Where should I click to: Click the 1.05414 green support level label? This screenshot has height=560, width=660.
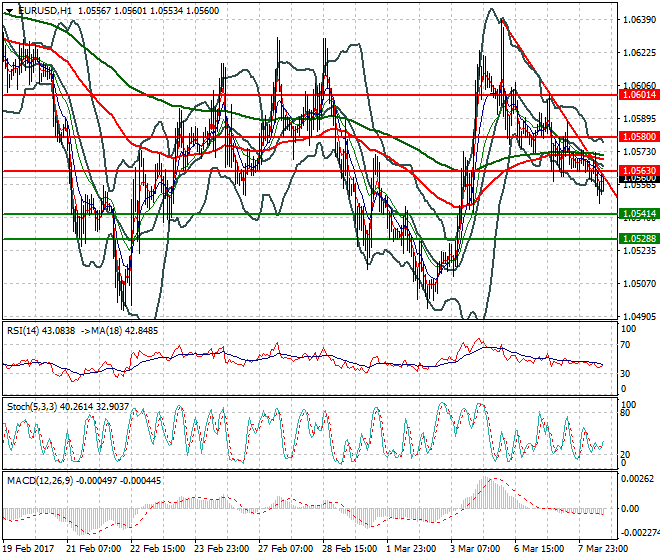tap(639, 214)
